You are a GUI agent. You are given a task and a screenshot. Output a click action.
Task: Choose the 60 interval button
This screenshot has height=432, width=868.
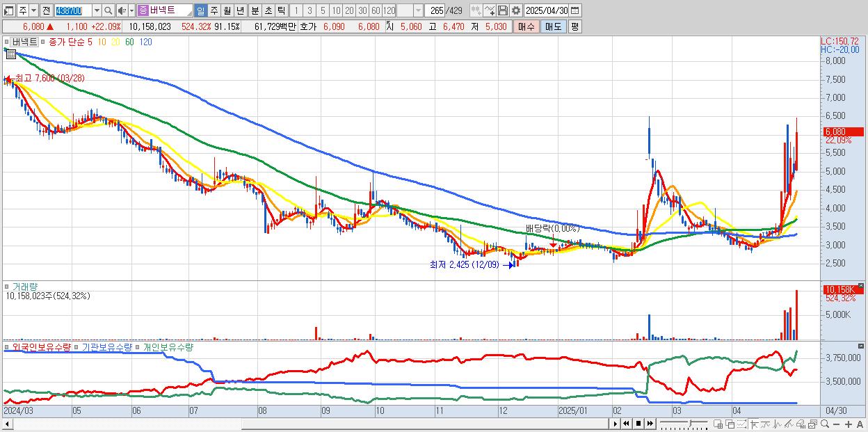[x=376, y=10]
